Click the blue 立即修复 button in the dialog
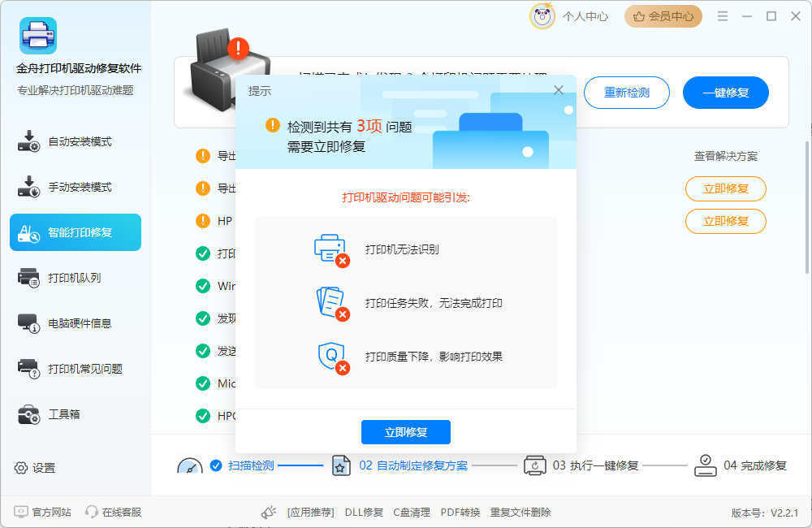This screenshot has height=528, width=812. pos(405,432)
